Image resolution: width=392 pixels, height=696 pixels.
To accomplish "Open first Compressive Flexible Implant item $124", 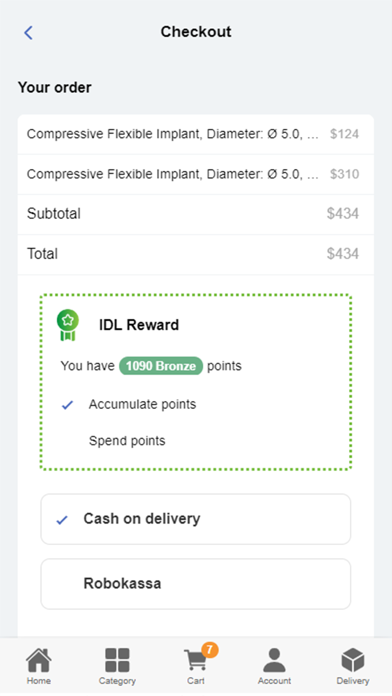I will coord(196,134).
